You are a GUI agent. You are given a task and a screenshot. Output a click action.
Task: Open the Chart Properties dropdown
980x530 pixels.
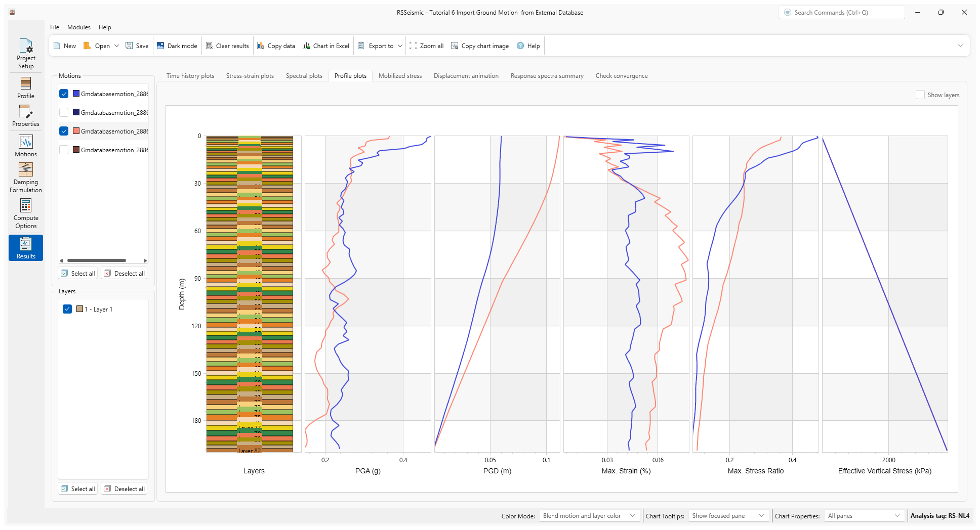click(x=864, y=515)
